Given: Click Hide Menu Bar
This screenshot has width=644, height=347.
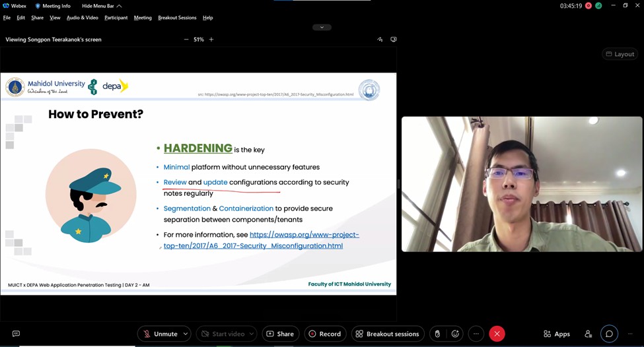Looking at the screenshot, I should point(101,6).
